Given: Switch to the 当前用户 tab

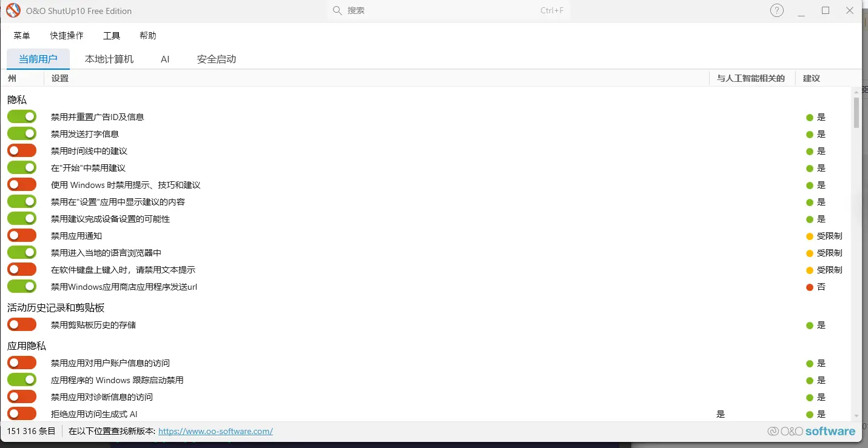Looking at the screenshot, I should [x=38, y=59].
